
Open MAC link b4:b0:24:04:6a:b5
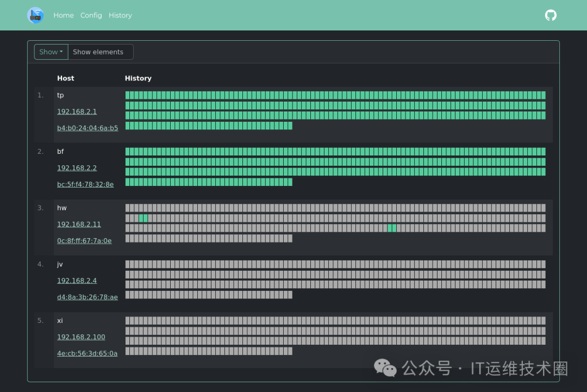tap(87, 128)
